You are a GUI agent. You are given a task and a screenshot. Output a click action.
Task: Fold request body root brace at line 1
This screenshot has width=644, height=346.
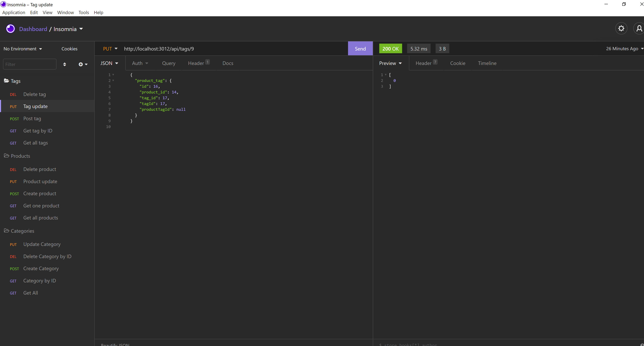pos(113,75)
